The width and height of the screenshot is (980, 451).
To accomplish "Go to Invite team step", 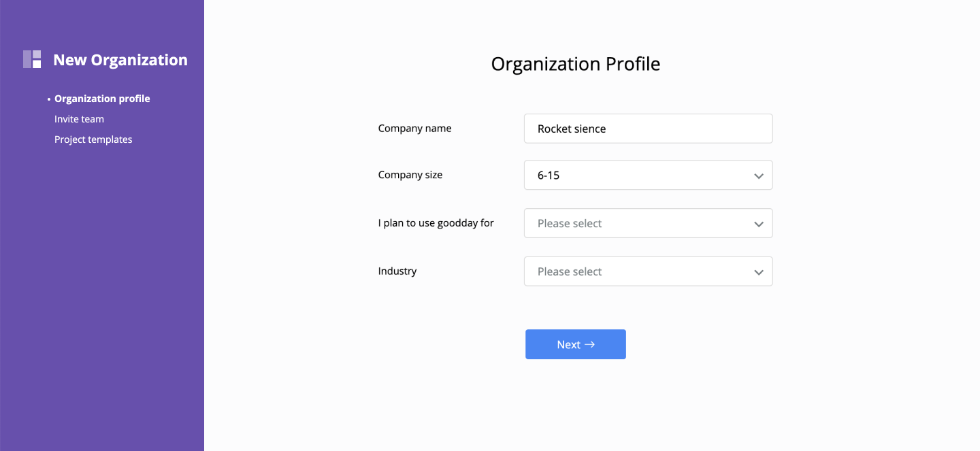I will click(79, 119).
